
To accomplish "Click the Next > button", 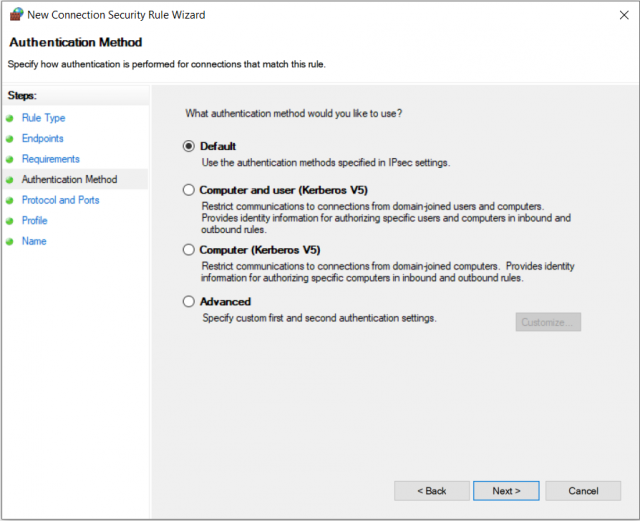I will (x=506, y=491).
